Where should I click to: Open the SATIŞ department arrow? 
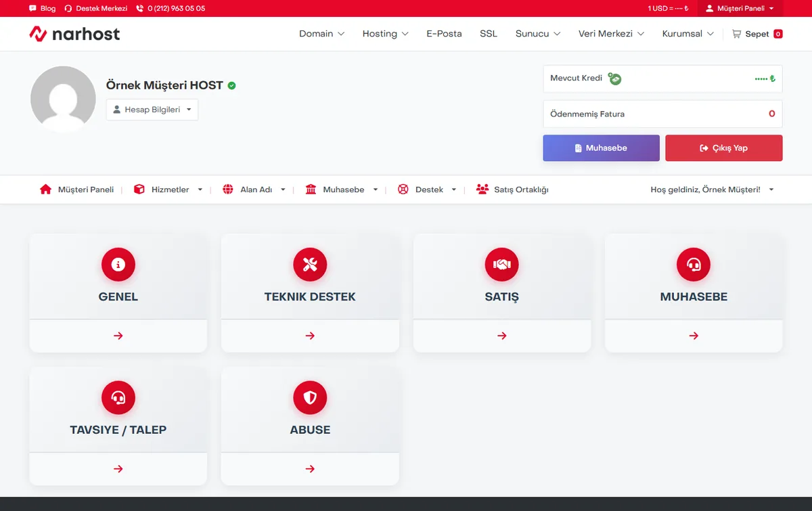(x=502, y=336)
